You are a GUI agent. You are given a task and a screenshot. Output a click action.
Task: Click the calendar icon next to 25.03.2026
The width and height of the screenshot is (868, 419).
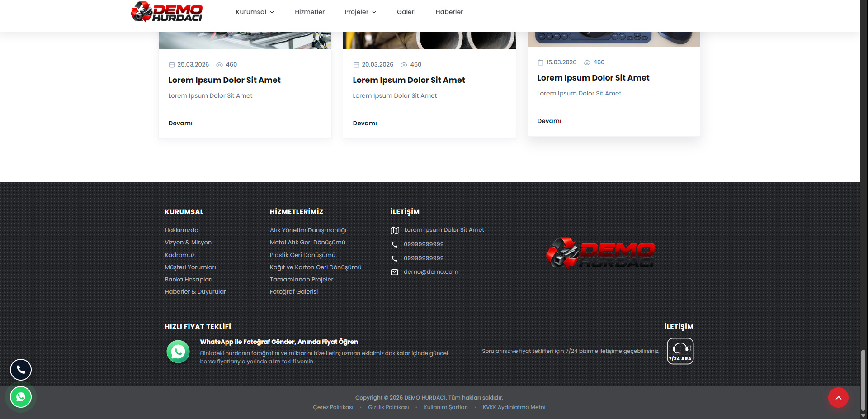coord(172,65)
